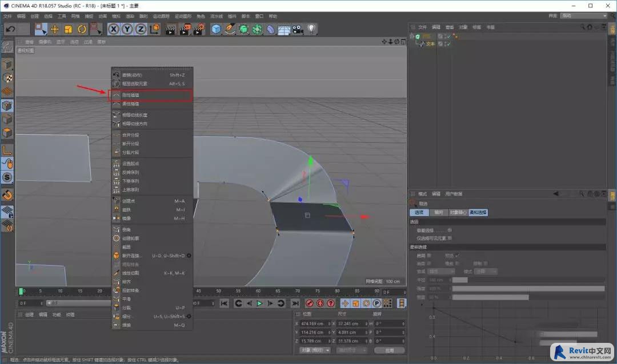Click the floor environment object icon
Image resolution: width=617 pixels, height=364 pixels.
tap(284, 30)
